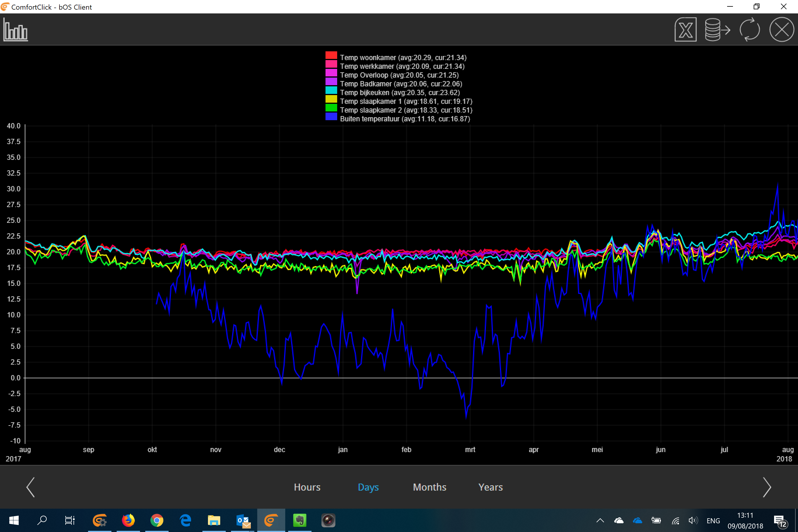Screen dimensions: 798x532
Task: Open Firefox from the taskbar
Action: pyautogui.click(x=128, y=520)
